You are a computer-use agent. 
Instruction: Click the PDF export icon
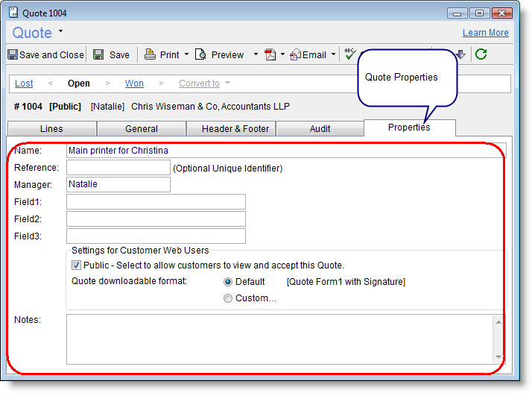point(270,54)
